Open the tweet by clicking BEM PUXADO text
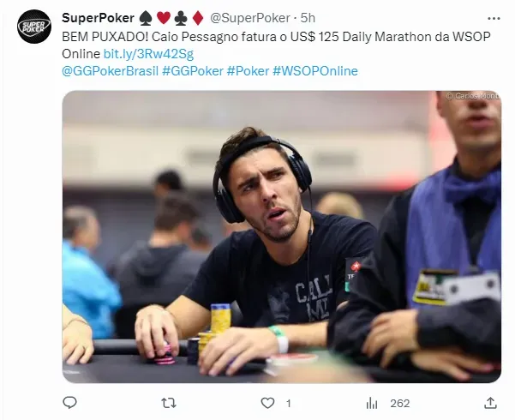The height and width of the screenshot is (420, 515). tap(105, 37)
